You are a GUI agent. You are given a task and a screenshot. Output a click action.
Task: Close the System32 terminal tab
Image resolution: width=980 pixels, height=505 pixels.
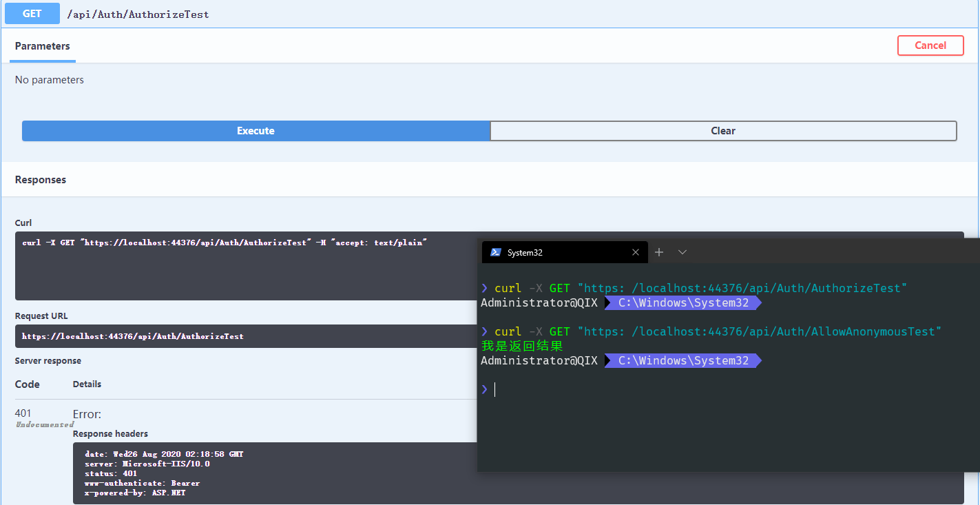pos(636,253)
